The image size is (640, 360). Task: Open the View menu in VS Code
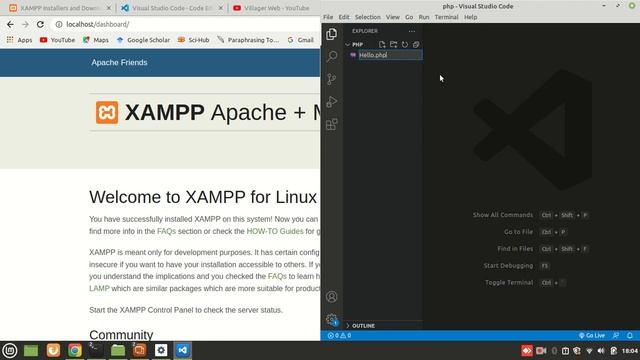(393, 17)
